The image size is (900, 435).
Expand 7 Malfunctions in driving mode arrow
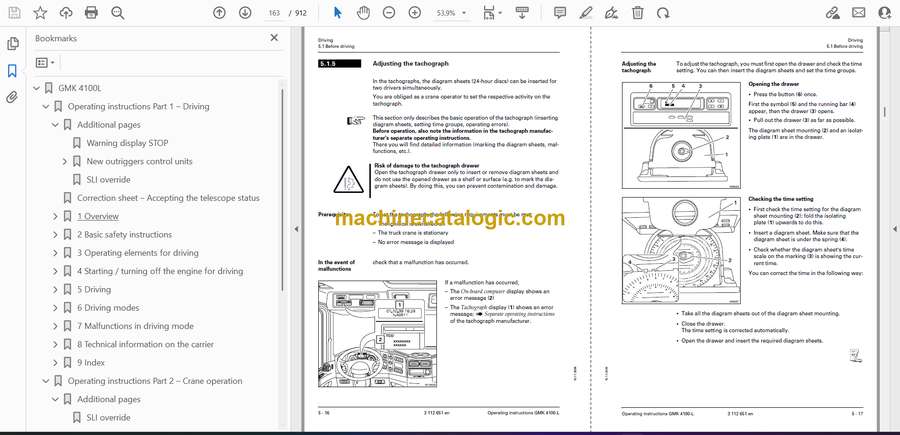point(55,326)
